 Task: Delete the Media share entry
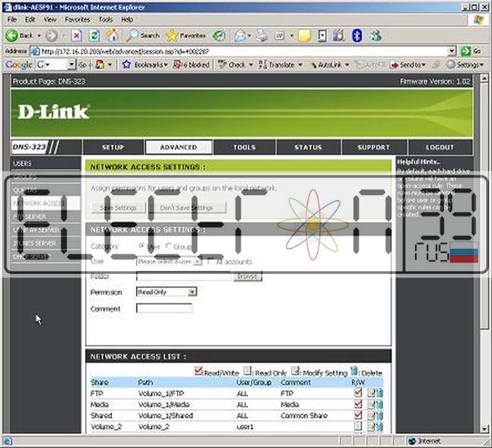pos(379,404)
